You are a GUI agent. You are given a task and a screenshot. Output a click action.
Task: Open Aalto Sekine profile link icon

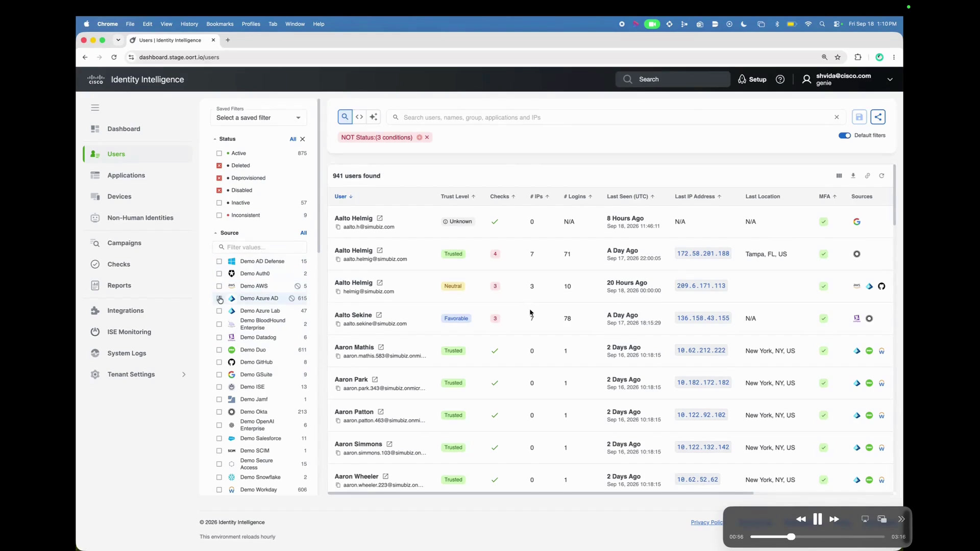click(379, 315)
